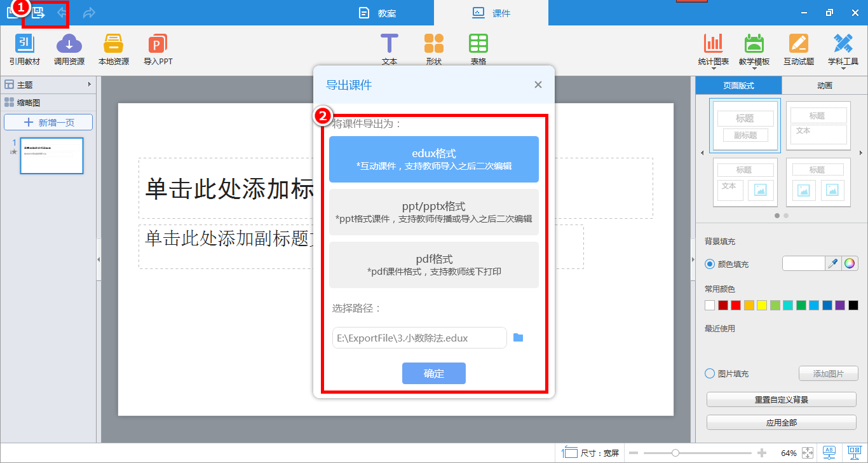Viewport: 868px width, 463px height.
Task: Click the export path input field
Action: point(419,338)
